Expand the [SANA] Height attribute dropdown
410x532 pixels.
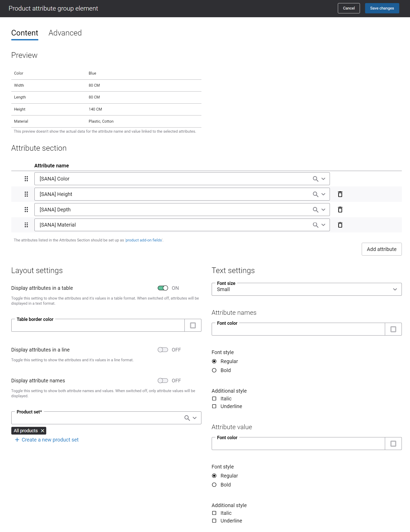[323, 194]
